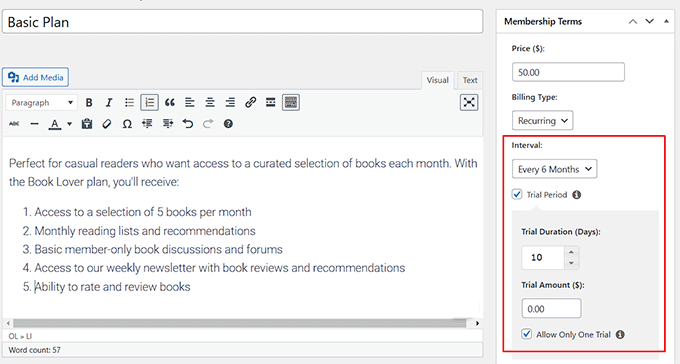Show info tooltip for Trial Period
Viewport: 680px width, 364px height.
pyautogui.click(x=576, y=195)
